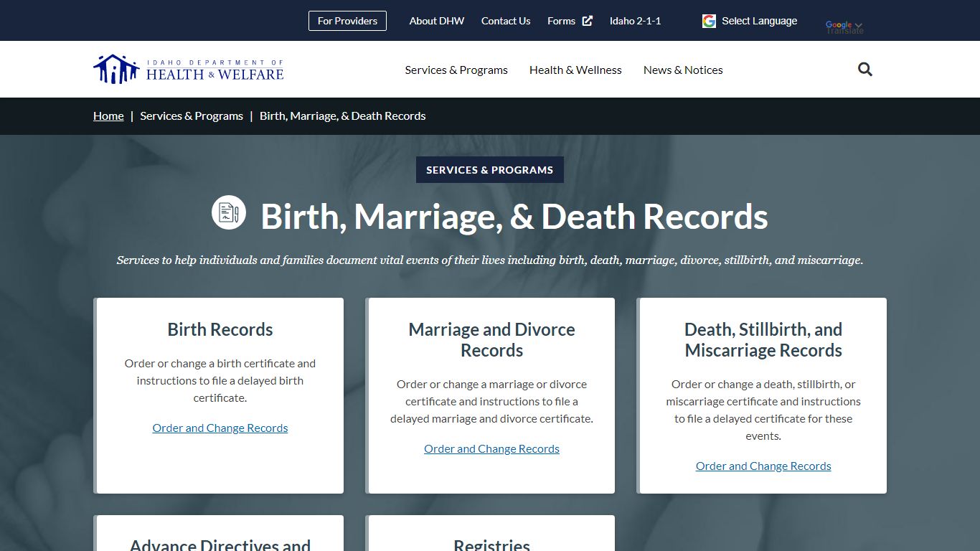
Task: Go to the About DHW page
Action: [437, 21]
